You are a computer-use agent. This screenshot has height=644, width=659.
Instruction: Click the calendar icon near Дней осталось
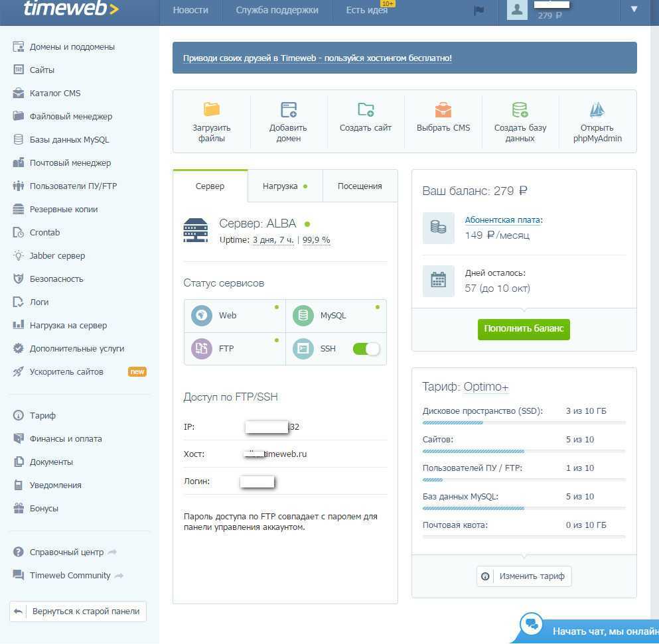(x=439, y=281)
